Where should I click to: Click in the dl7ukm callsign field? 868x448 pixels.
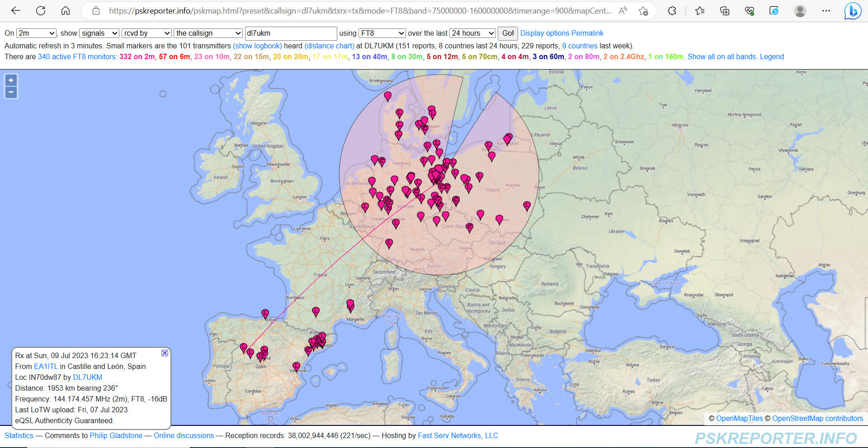(x=291, y=33)
